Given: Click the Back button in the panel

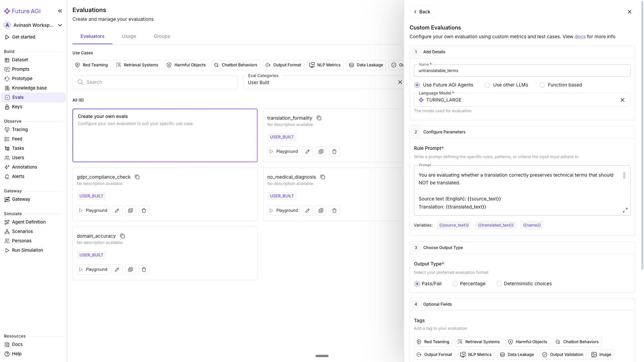Looking at the screenshot, I should [x=422, y=12].
